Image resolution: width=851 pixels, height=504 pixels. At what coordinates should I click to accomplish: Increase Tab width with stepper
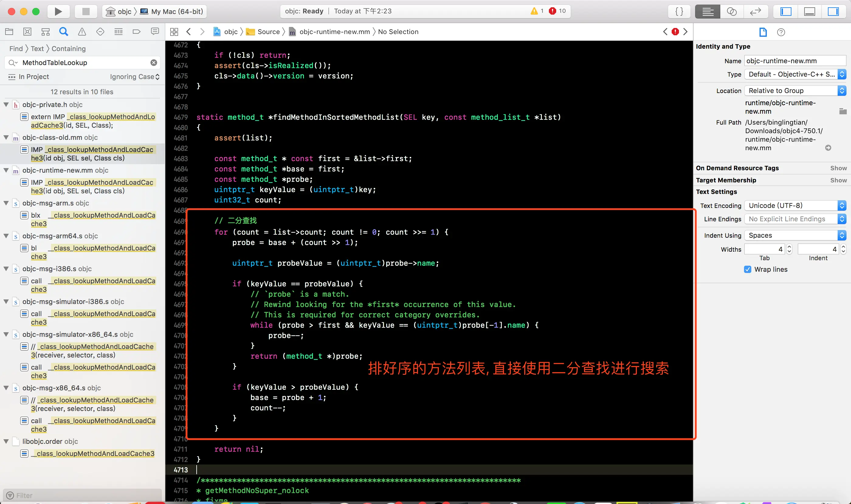789,247
